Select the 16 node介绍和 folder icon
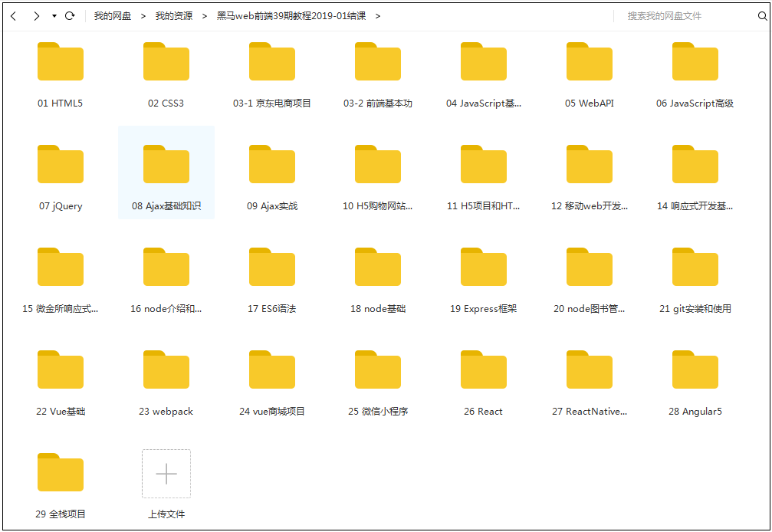 pos(166,267)
